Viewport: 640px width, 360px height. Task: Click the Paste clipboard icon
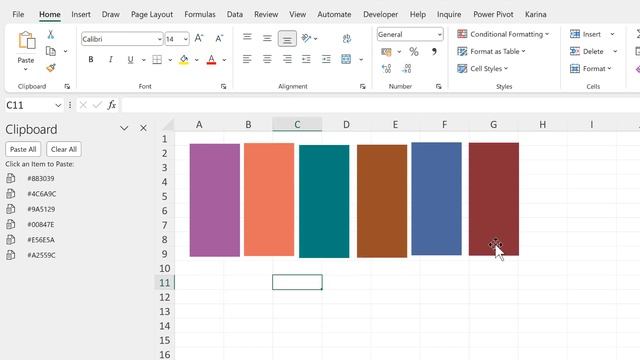tap(26, 40)
